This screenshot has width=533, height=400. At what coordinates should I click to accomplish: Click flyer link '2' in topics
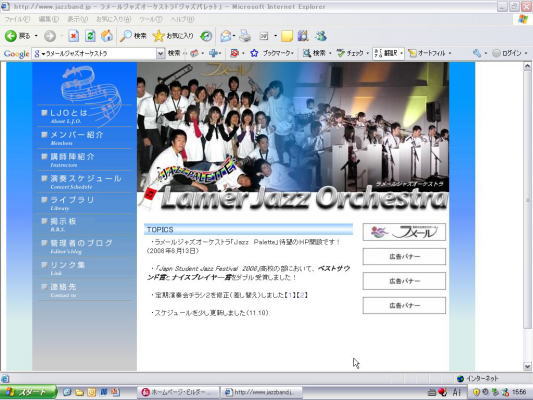(x=302, y=295)
